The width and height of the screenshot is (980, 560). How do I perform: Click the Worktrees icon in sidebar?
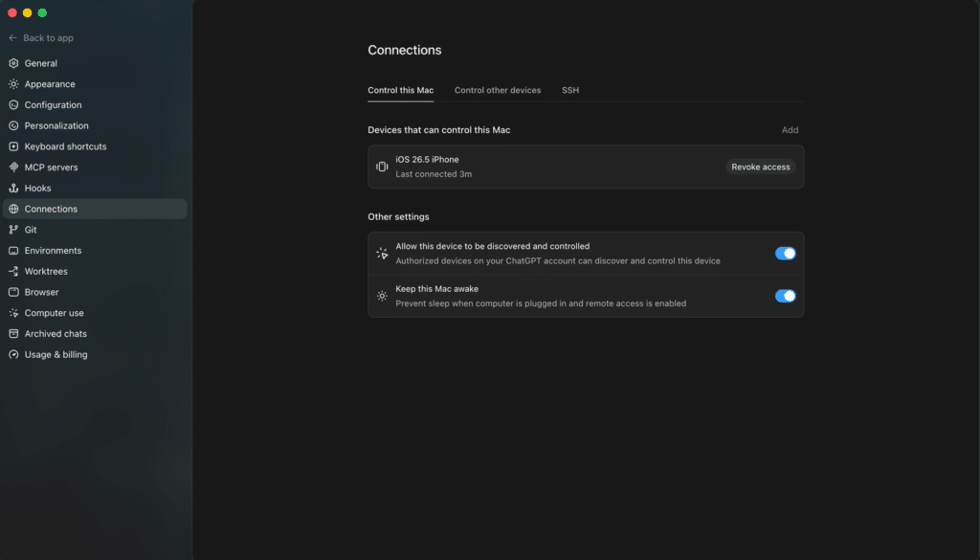pyautogui.click(x=13, y=271)
